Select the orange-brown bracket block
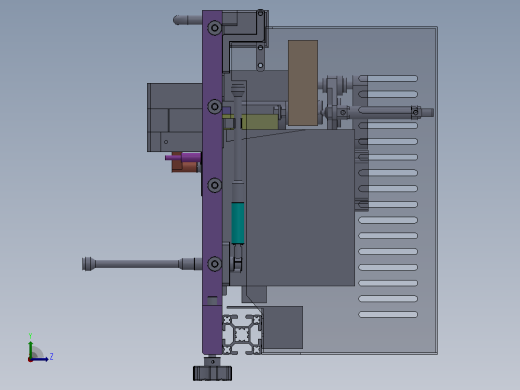 click(185, 166)
